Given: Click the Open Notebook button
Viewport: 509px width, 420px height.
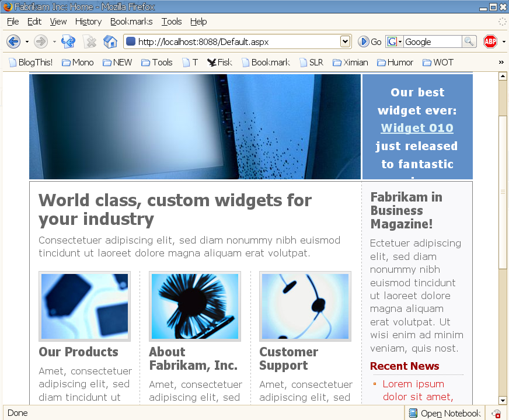Looking at the screenshot, I should 445,413.
